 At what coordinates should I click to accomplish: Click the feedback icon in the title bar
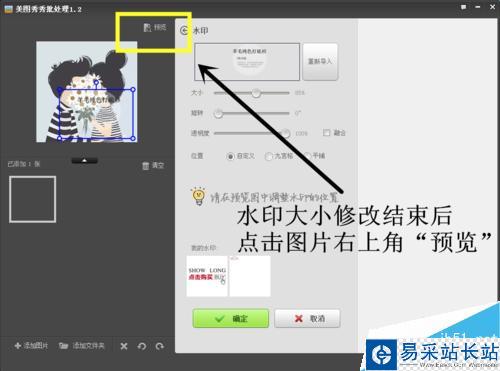pyautogui.click(x=464, y=7)
